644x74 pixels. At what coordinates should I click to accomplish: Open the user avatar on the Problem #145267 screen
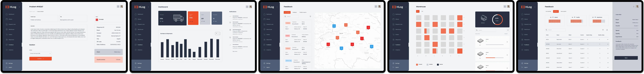[x=122, y=6]
